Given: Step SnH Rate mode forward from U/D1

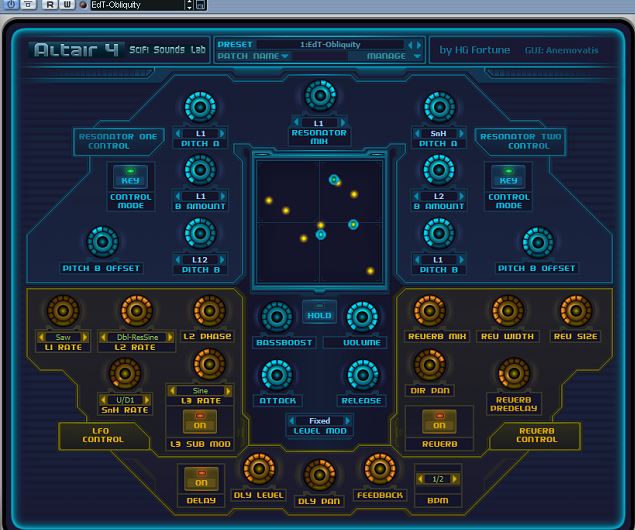Looking at the screenshot, I should pos(147,400).
